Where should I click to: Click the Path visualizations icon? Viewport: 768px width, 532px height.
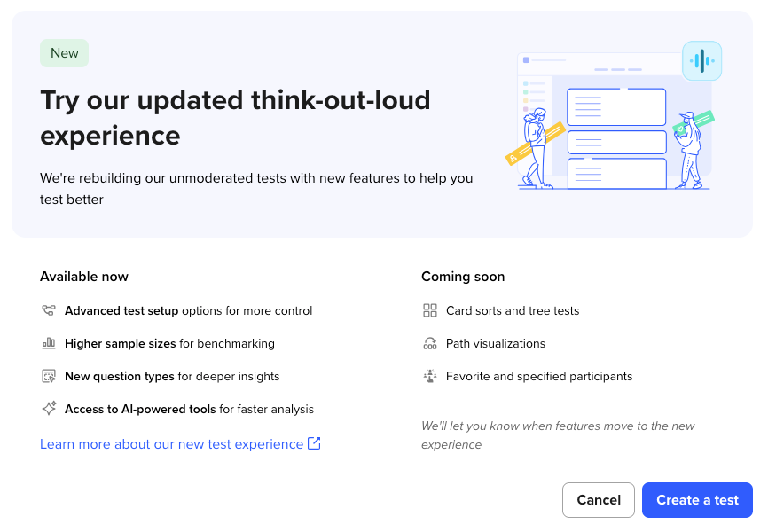point(430,343)
